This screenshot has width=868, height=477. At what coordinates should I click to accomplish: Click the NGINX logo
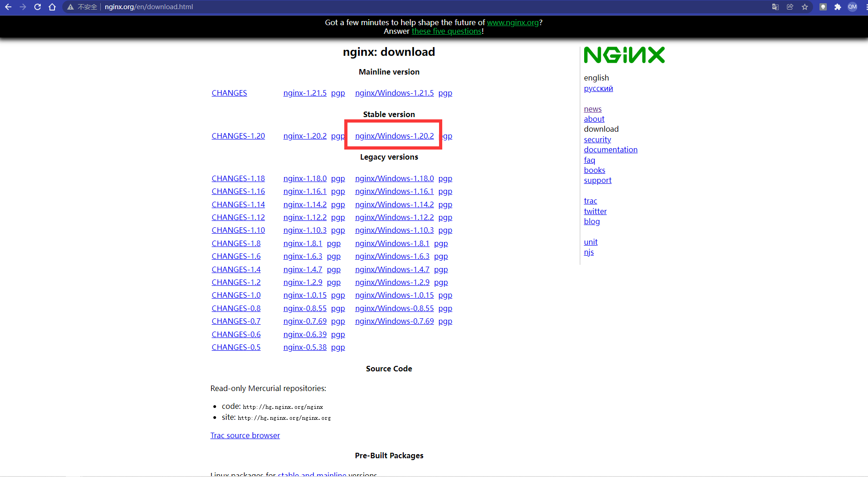(624, 55)
